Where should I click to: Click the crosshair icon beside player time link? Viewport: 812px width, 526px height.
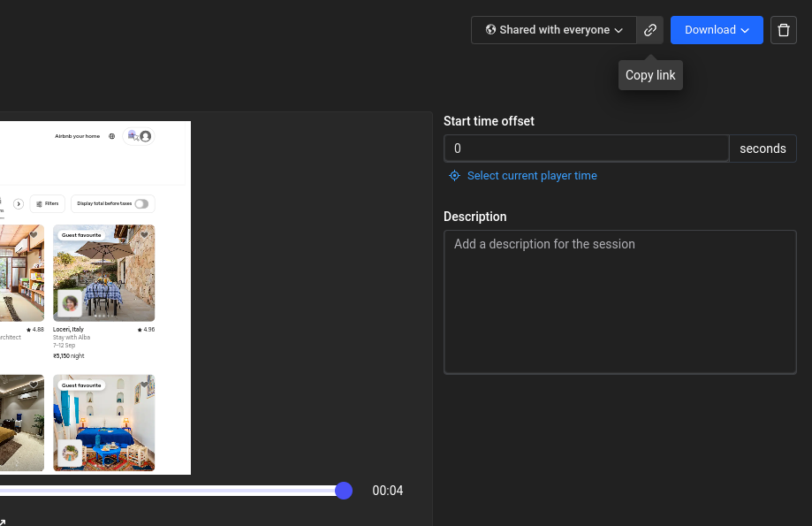(x=454, y=176)
